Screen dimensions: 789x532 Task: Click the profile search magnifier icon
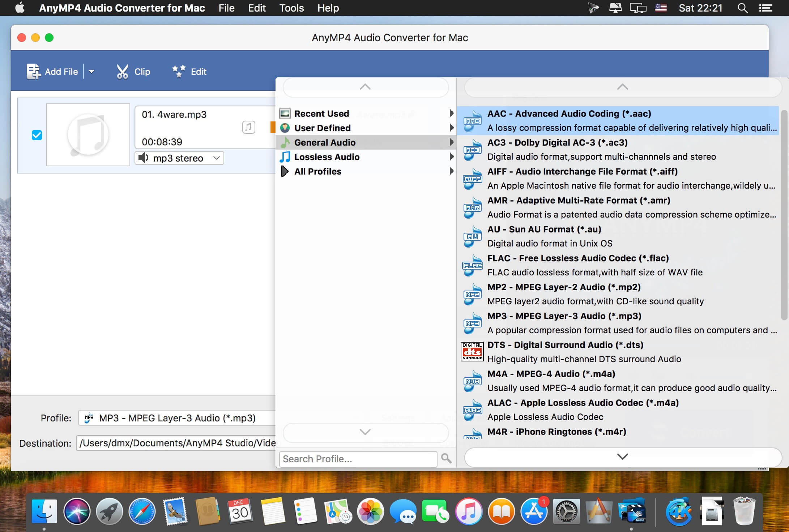[446, 459]
